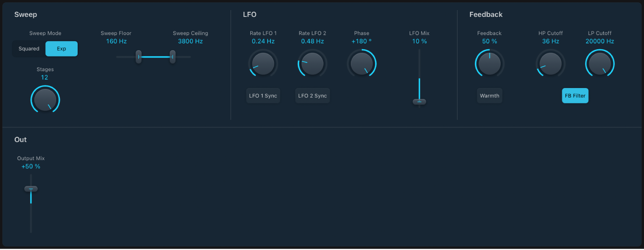Click the 3800 Hz Sweep Ceiling value
Image resolution: width=644 pixels, height=250 pixels.
click(190, 41)
